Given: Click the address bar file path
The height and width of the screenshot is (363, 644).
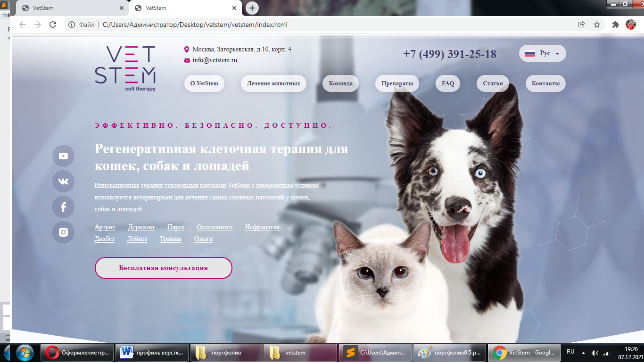Looking at the screenshot, I should point(195,25).
